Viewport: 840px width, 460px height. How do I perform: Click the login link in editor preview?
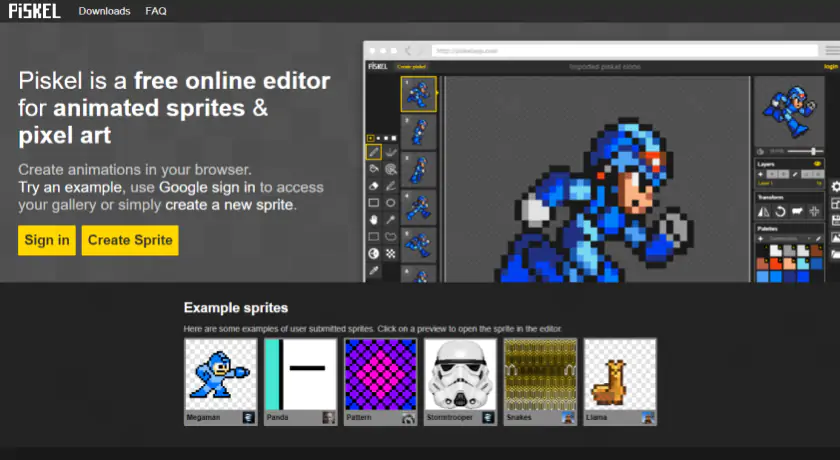pos(831,66)
